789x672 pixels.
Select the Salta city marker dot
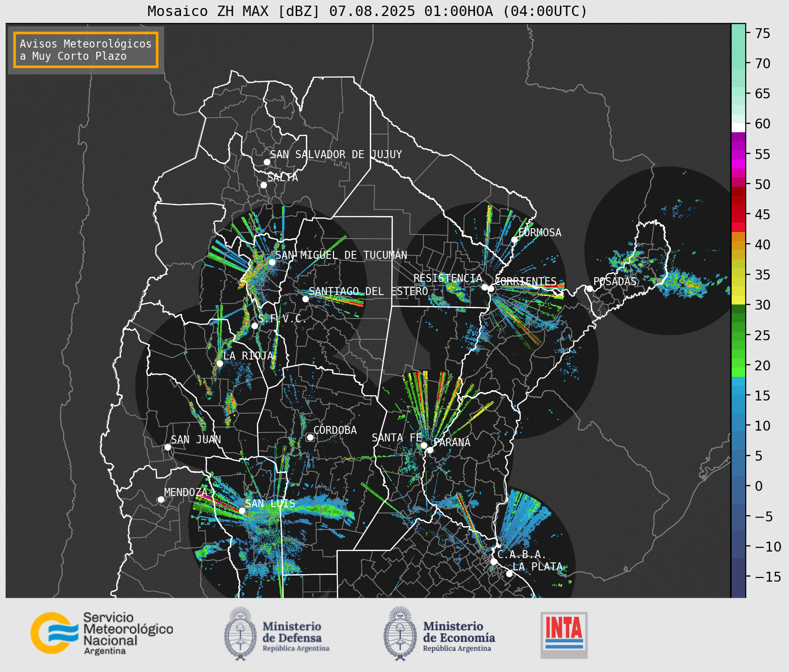[263, 185]
